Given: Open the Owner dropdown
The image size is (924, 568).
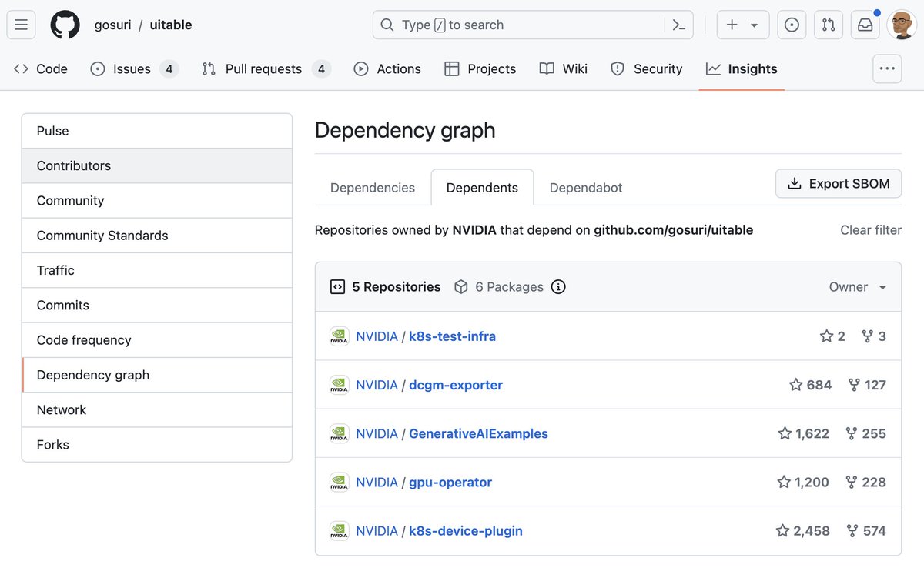Looking at the screenshot, I should [x=859, y=286].
